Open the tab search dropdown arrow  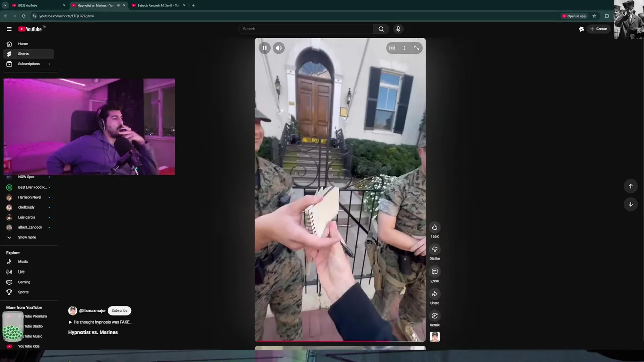pos(5,5)
